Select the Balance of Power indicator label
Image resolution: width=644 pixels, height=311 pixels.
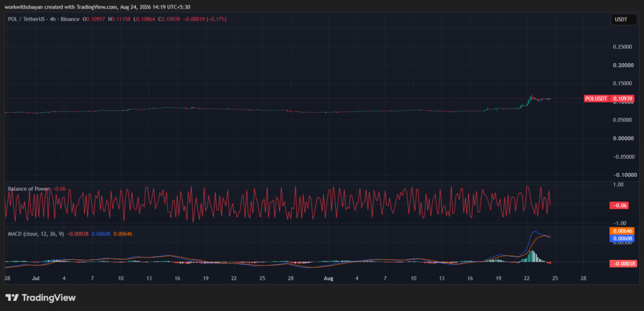pyautogui.click(x=29, y=189)
